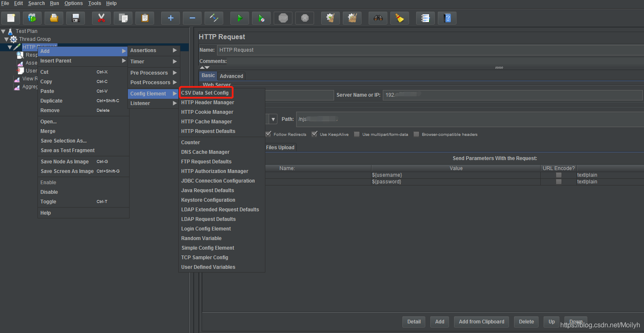Click Start no pauses toolbar icon
644x333 pixels.
pos(261,18)
